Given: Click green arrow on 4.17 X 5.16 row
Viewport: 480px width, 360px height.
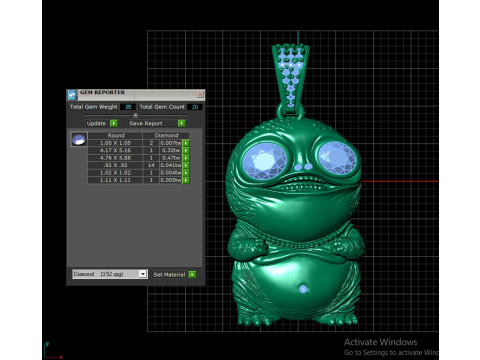Looking at the screenshot, I should (x=186, y=150).
